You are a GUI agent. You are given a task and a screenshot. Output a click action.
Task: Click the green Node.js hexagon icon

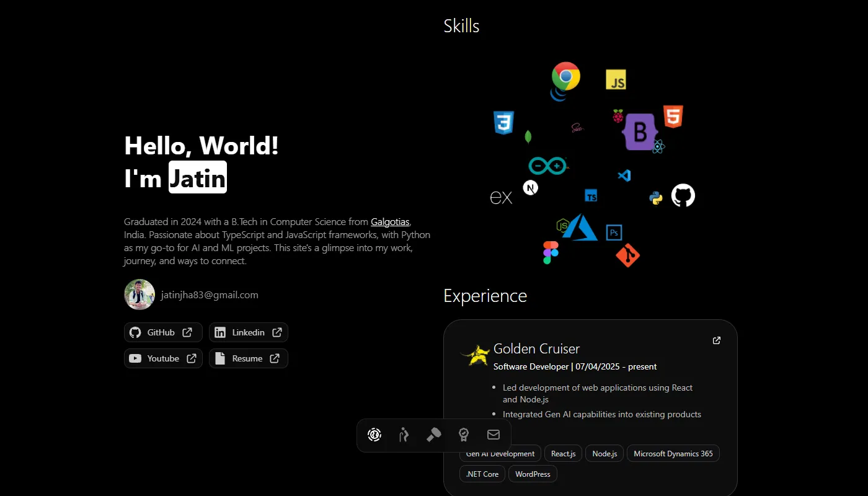pyautogui.click(x=563, y=226)
